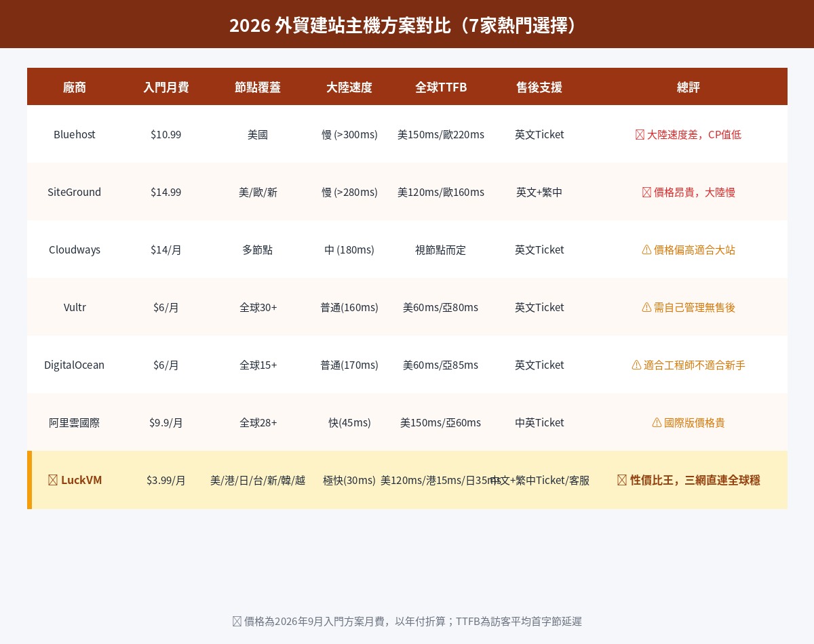Click the 中英Ticket support cell
The width and height of the screenshot is (814, 644).
[539, 422]
